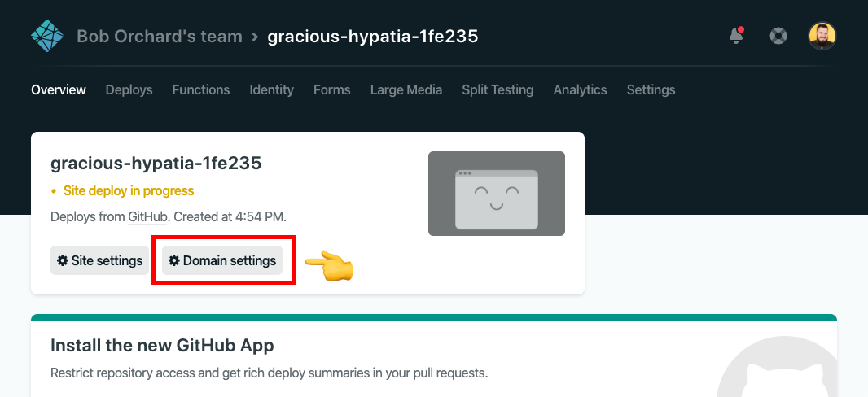Image resolution: width=868 pixels, height=397 pixels.
Task: Open the Large Media tab
Action: pos(406,89)
